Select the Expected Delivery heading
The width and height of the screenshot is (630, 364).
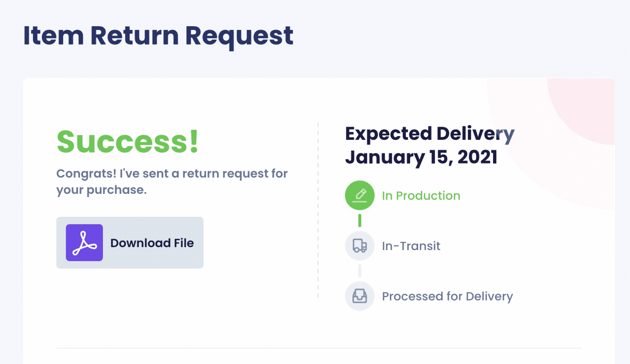[x=429, y=134]
